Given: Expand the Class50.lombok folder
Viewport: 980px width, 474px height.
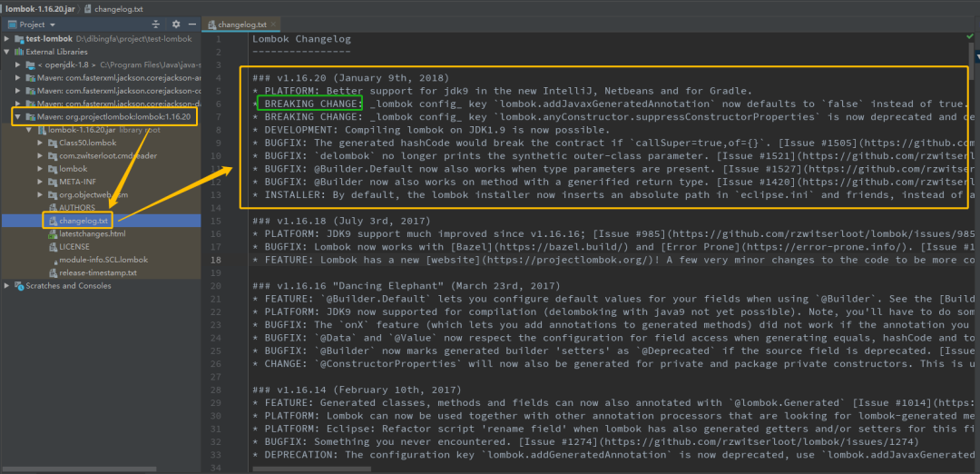Looking at the screenshot, I should (x=41, y=143).
